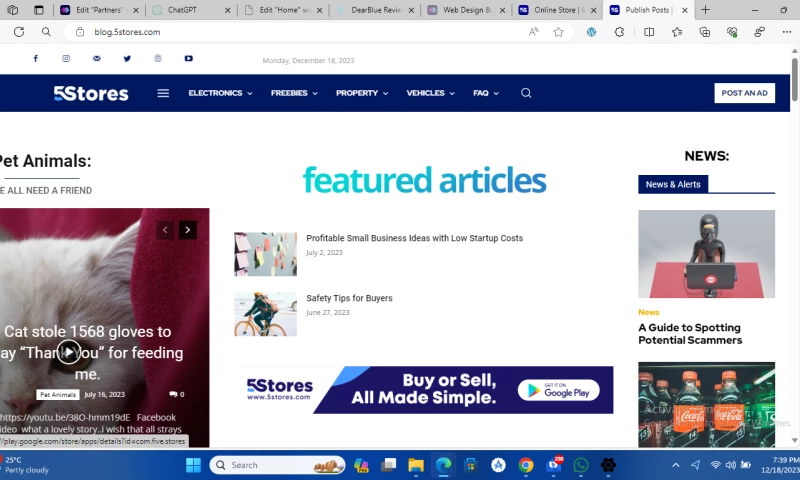Go to previous slide in Pet Animals carousel
800x480 pixels.
pos(165,230)
